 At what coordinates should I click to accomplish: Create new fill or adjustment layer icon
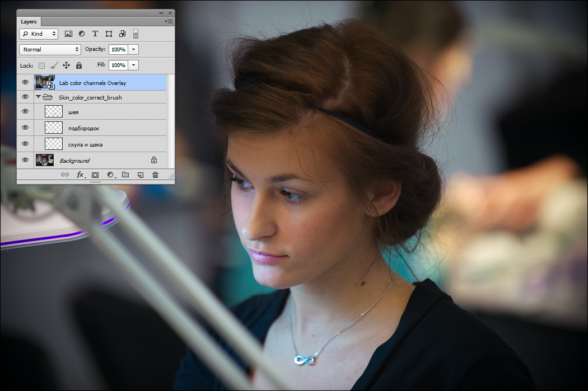coord(111,175)
